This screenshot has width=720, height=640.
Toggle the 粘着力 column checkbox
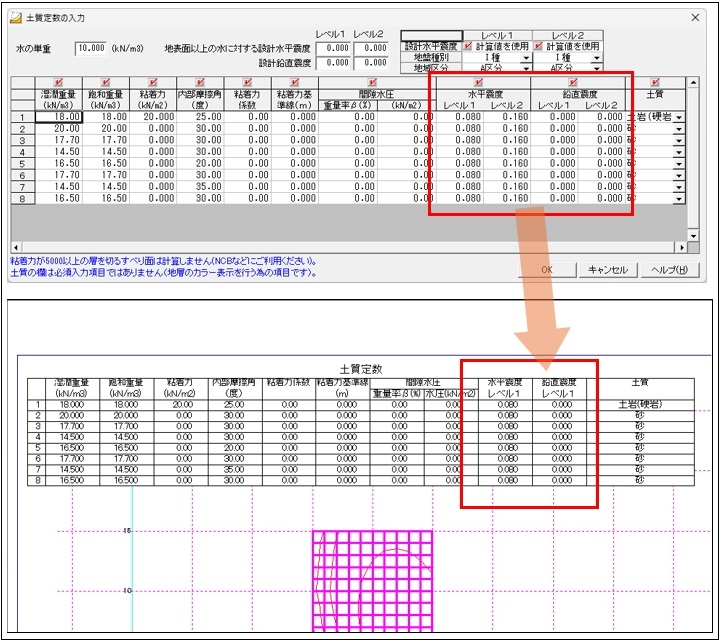(x=153, y=82)
